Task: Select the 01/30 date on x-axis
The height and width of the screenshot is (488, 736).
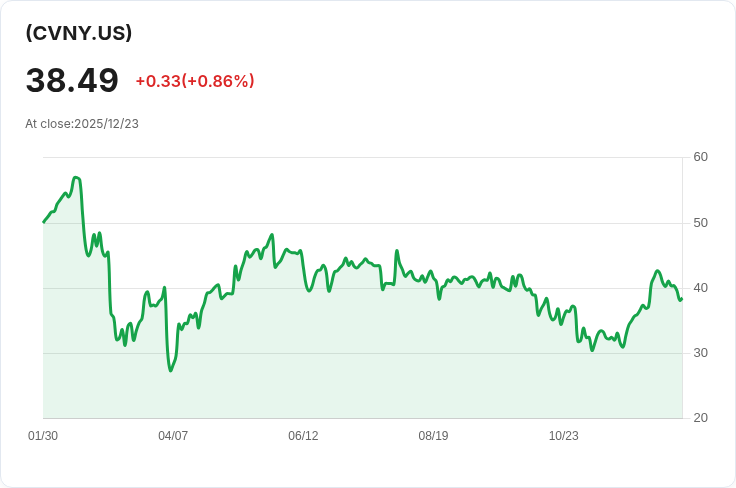Action: coord(43,436)
